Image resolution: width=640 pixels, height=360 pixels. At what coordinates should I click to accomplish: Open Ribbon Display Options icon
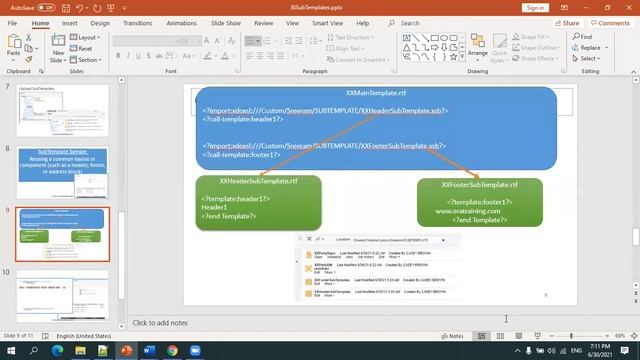click(x=564, y=8)
